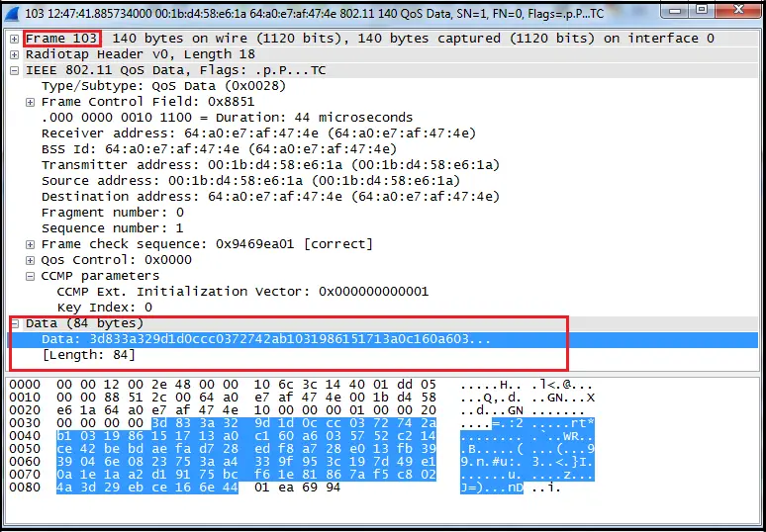Expand the Qos Control field
The height and width of the screenshot is (532, 766).
(x=31, y=260)
